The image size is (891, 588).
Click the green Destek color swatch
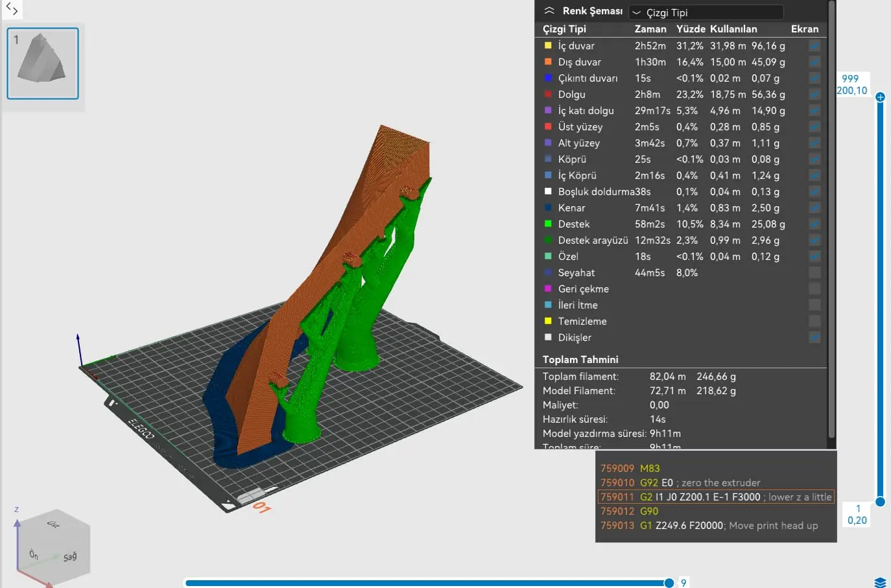click(548, 224)
